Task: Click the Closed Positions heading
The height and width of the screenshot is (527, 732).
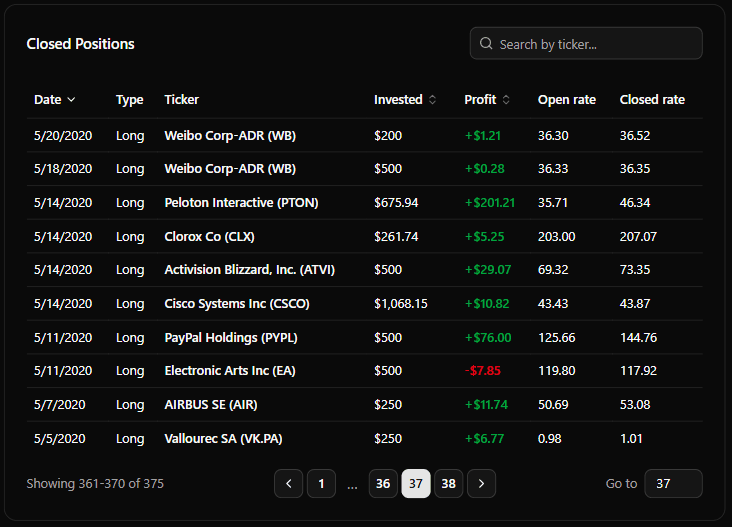Action: pos(80,44)
